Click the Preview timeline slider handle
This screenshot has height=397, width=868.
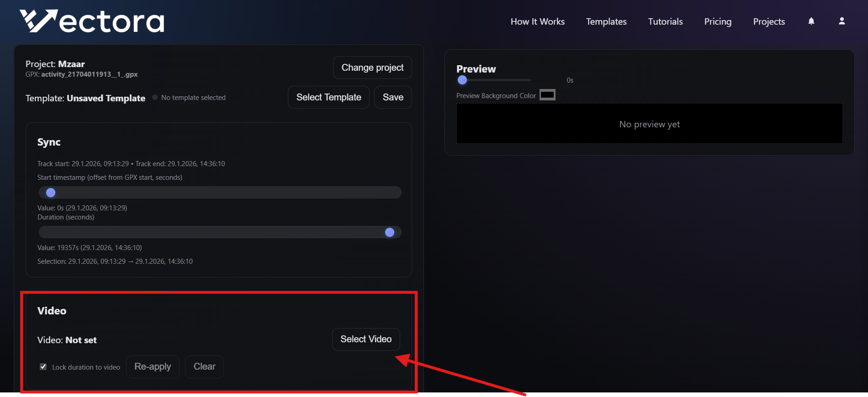(462, 80)
